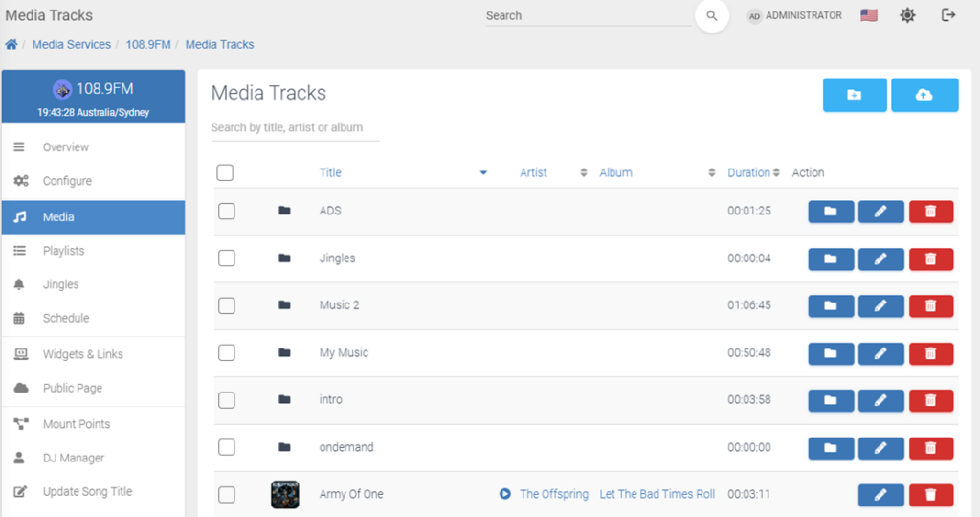Delete the Jingles folder
Screen dimensions: 980x517
click(x=930, y=258)
